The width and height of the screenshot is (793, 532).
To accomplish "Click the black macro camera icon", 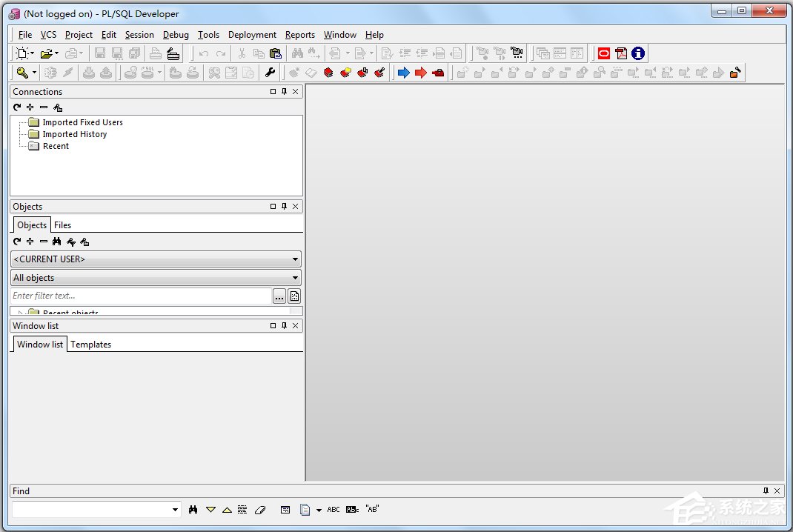I will 517,53.
